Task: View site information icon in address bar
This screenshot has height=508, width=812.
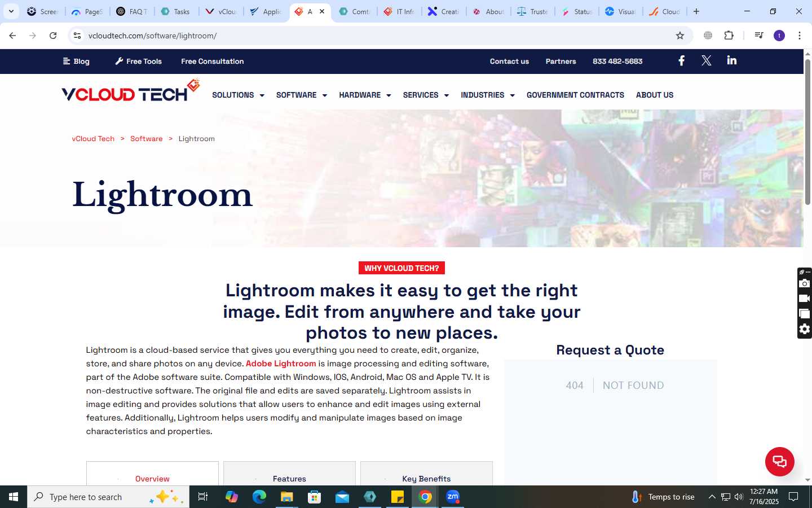Action: (x=77, y=36)
